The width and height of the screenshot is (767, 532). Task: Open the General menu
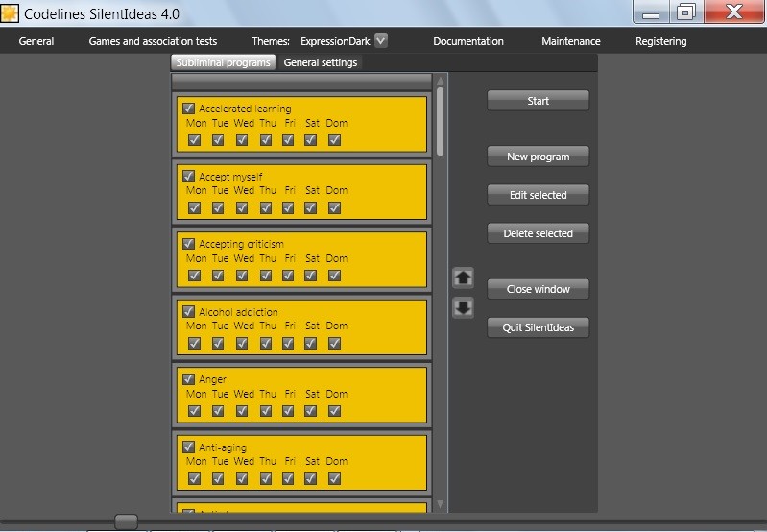coord(36,41)
